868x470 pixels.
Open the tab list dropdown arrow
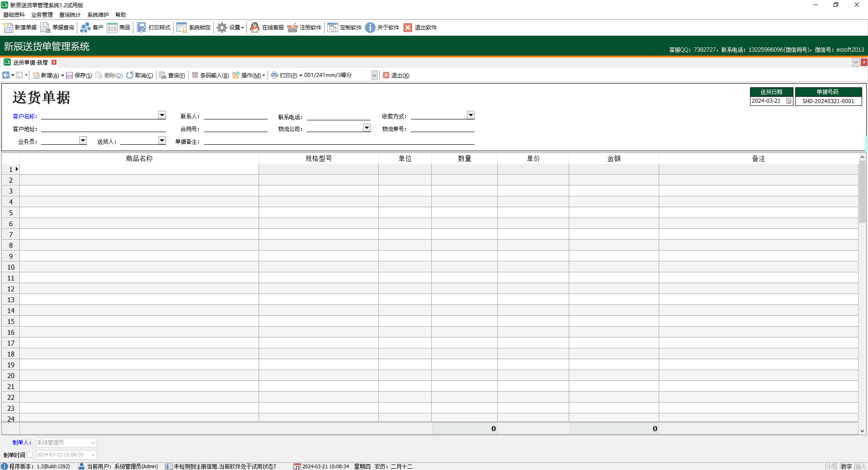[x=856, y=62]
